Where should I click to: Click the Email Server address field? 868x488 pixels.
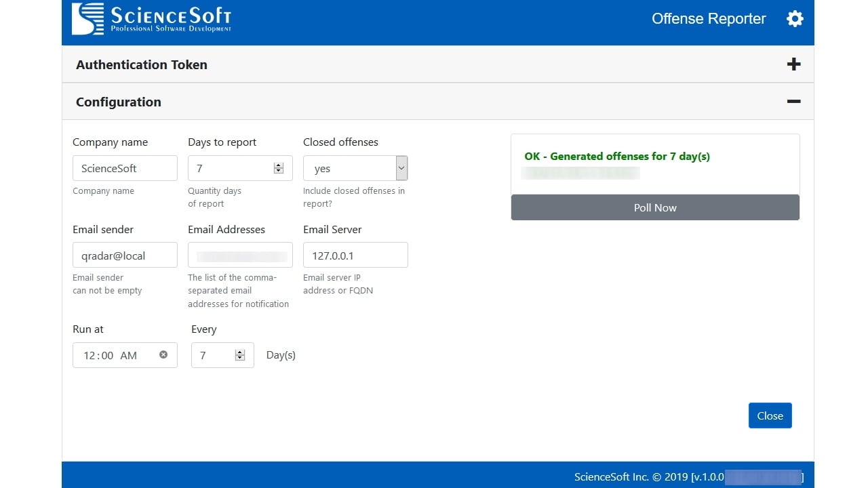coord(355,256)
